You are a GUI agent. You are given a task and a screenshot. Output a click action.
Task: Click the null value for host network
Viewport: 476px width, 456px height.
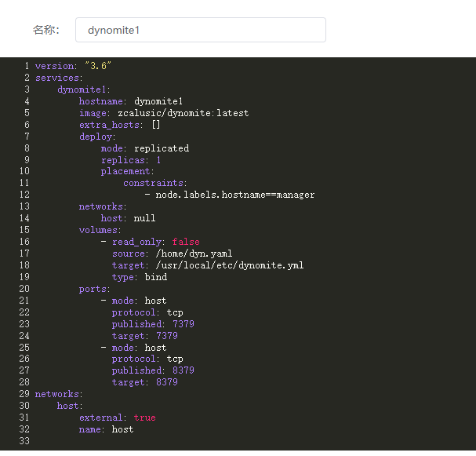(144, 218)
